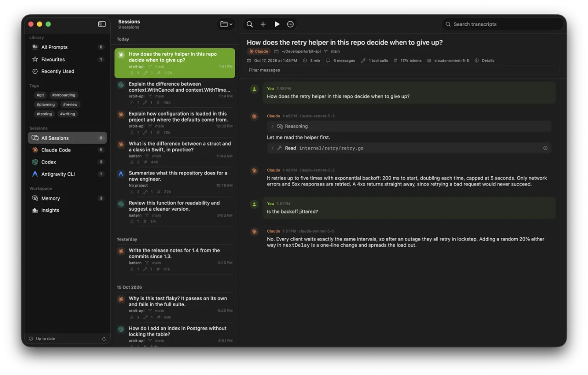
Task: Filter sessions by Codex
Action: [x=68, y=162]
